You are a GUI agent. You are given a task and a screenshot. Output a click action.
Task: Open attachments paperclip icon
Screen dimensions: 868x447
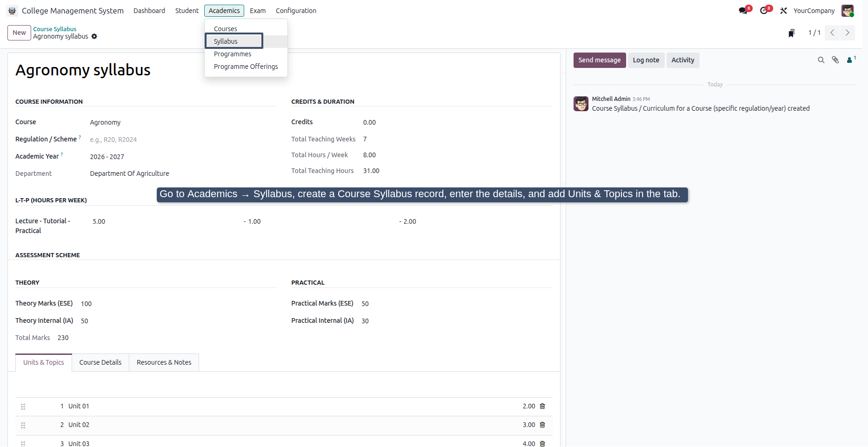pyautogui.click(x=835, y=60)
